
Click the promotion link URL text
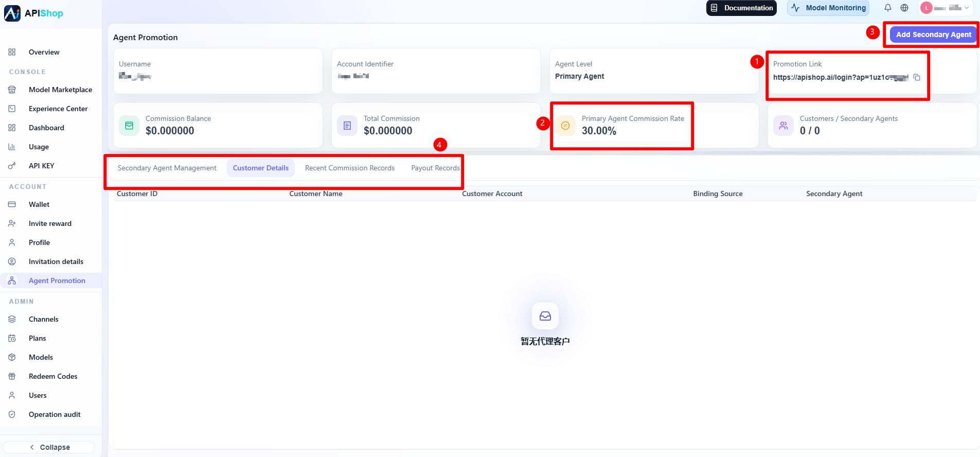click(x=841, y=77)
